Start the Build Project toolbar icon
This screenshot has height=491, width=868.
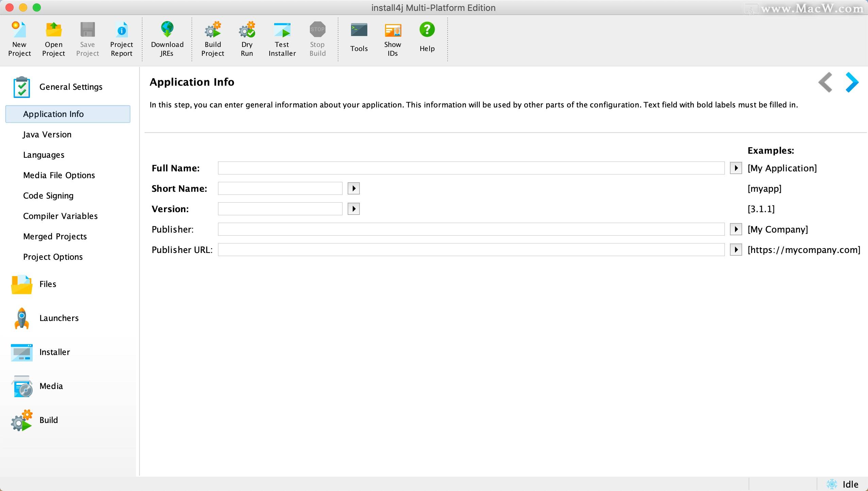click(213, 30)
